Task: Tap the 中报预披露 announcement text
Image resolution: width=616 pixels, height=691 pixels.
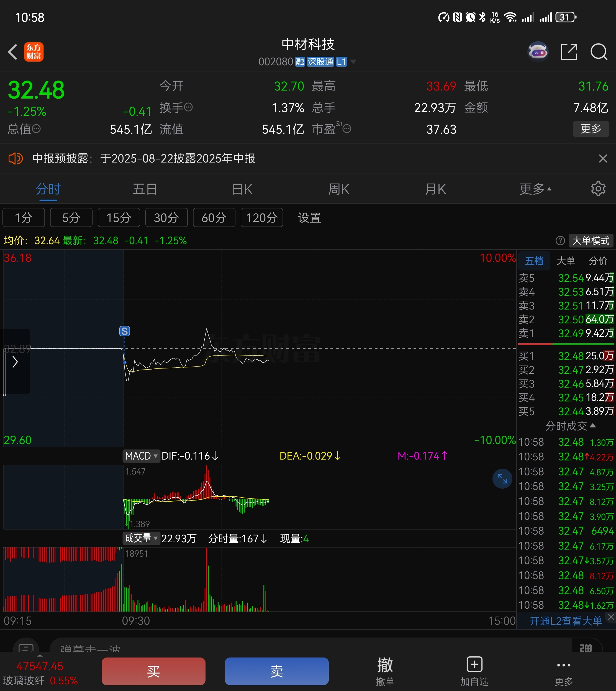Action: tap(144, 158)
